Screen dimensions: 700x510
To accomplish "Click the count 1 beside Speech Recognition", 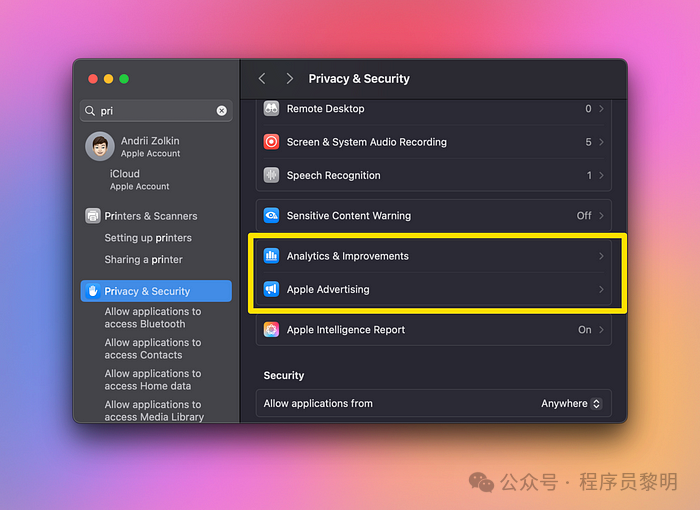I will point(589,176).
